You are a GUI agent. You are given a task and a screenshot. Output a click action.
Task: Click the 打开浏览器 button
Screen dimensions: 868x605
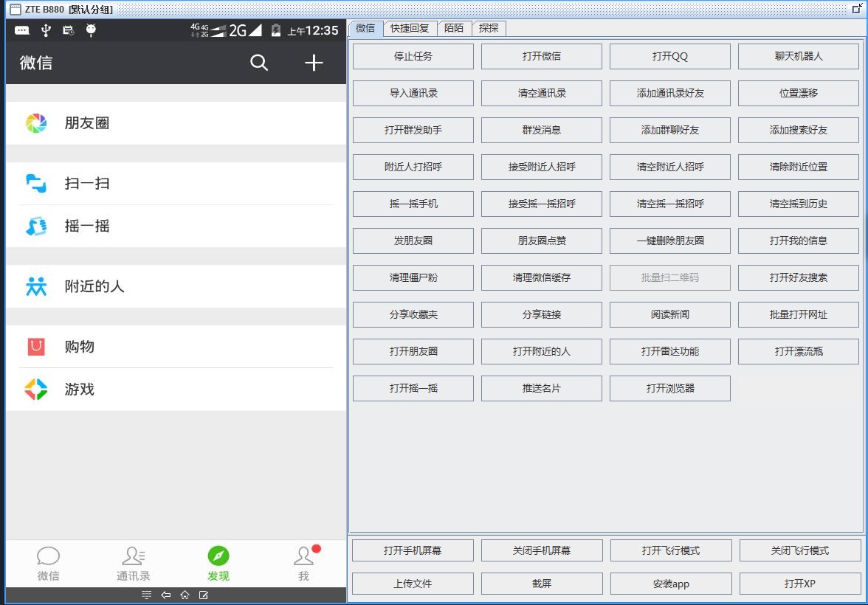[x=670, y=389]
